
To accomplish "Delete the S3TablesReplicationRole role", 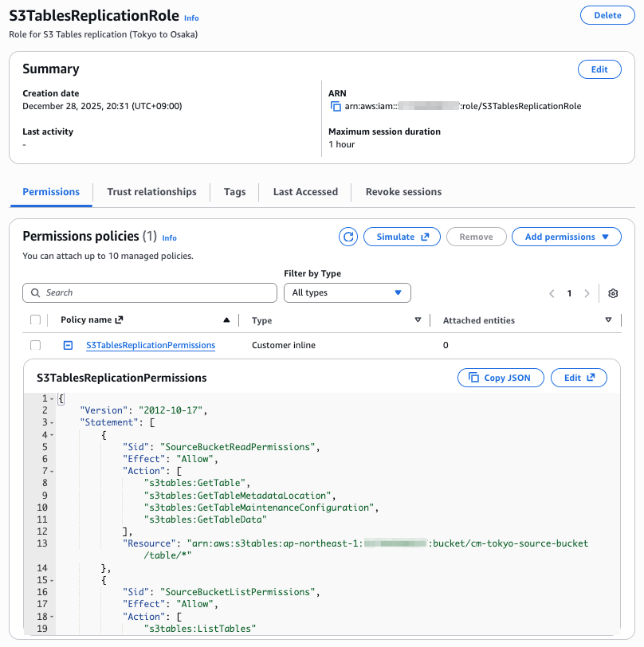I will (607, 15).
